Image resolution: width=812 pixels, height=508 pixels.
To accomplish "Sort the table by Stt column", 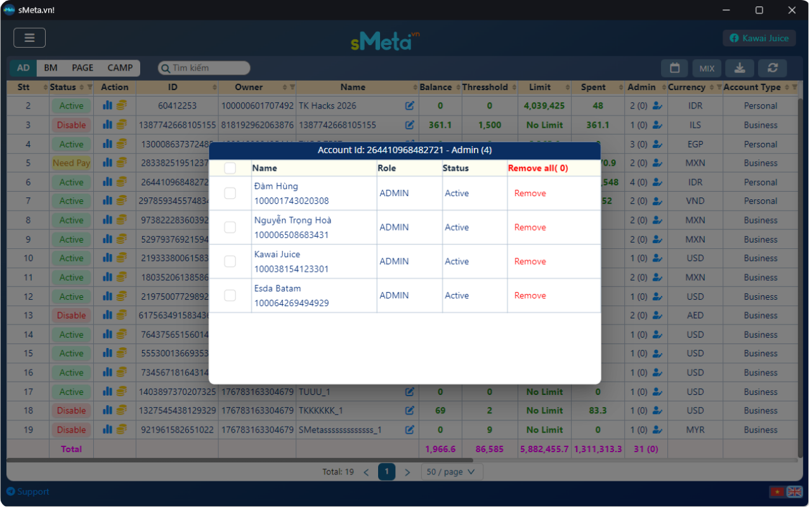I will tap(46, 87).
